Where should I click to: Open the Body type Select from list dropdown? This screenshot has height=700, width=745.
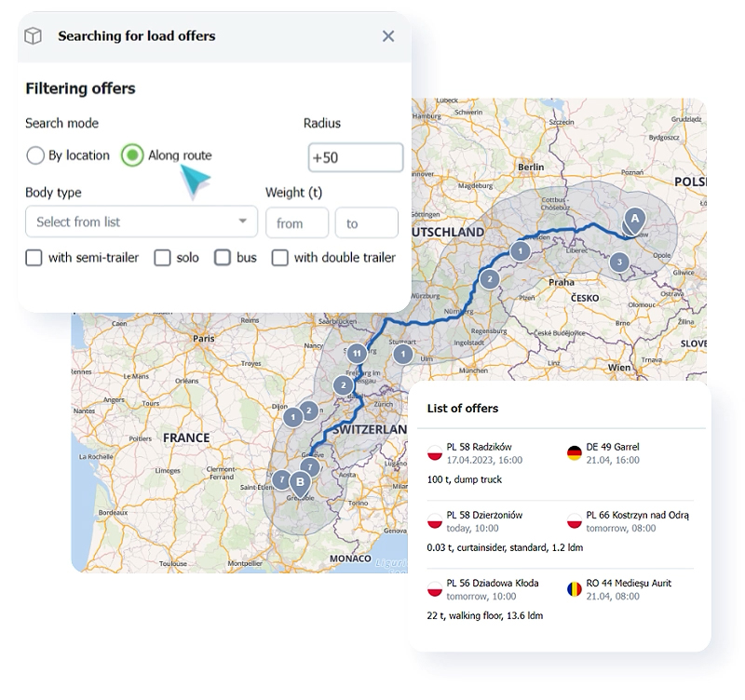142,222
